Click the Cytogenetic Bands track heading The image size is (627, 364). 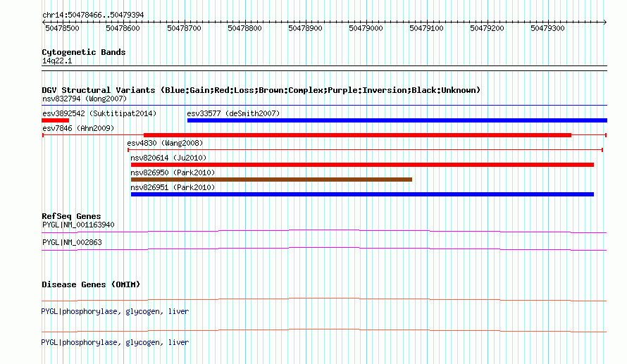tap(84, 52)
